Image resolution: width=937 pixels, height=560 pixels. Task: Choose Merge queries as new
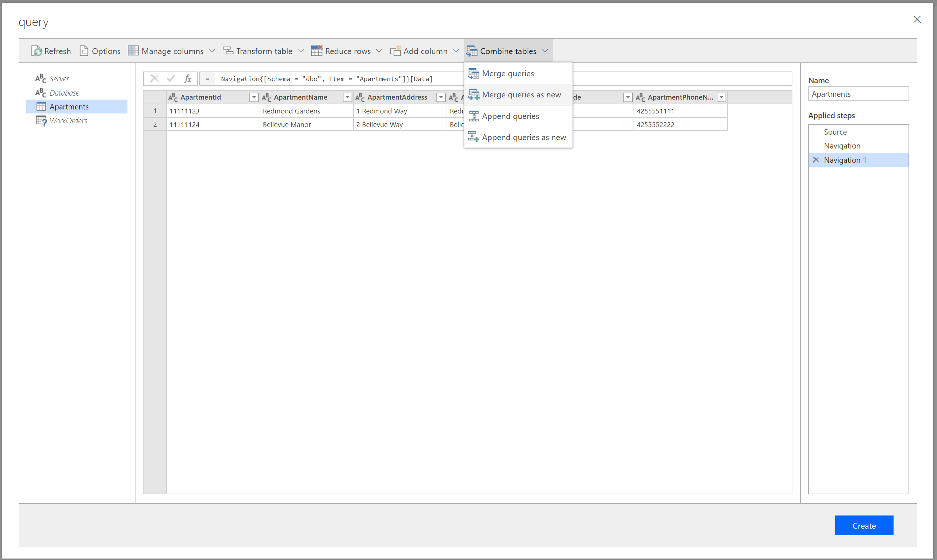coord(521,95)
